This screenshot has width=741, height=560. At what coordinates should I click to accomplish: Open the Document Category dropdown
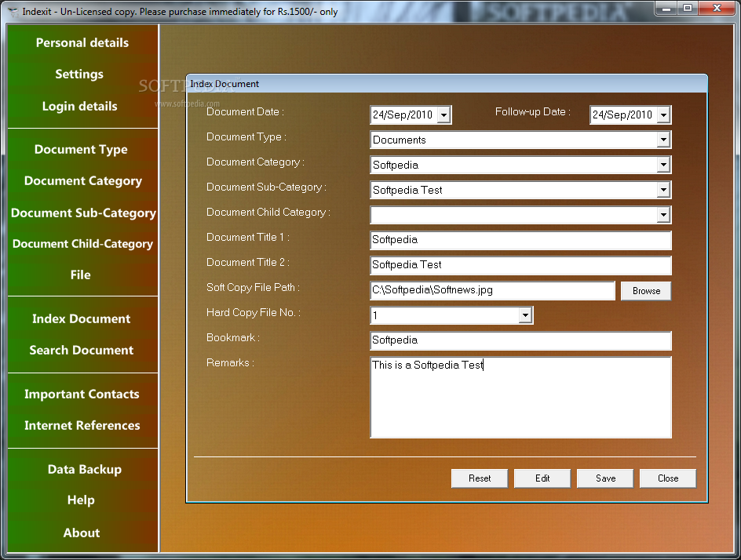click(x=663, y=165)
